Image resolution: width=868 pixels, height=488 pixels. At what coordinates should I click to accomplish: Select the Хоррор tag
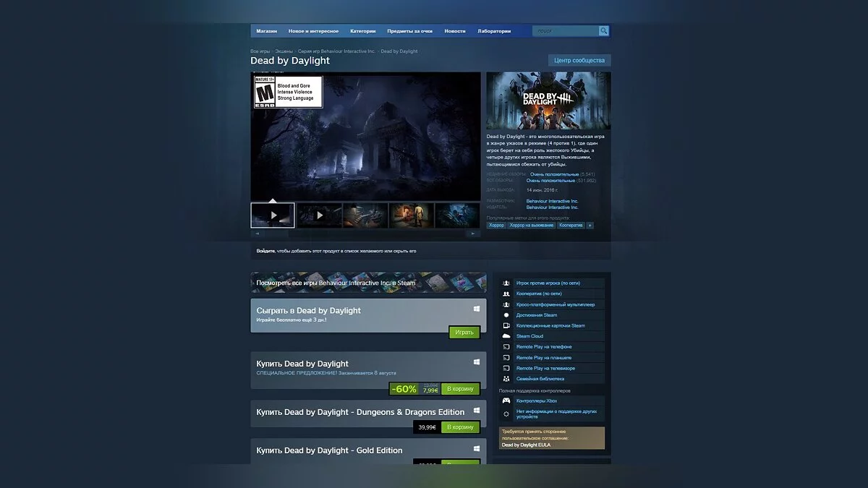click(x=496, y=226)
